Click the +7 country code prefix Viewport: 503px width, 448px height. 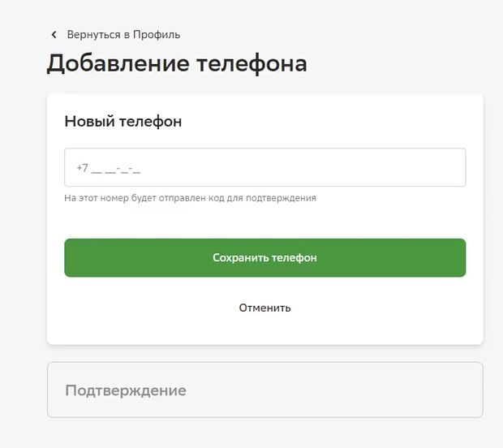coord(81,168)
